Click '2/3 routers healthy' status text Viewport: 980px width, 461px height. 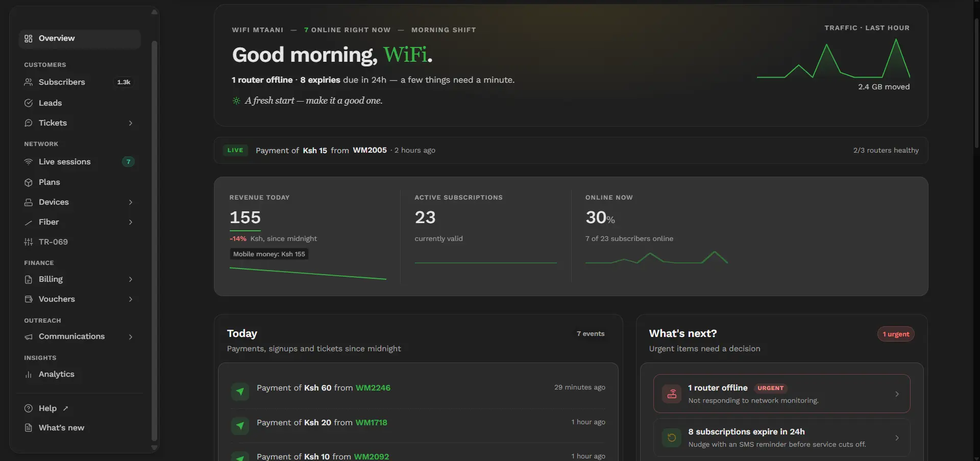click(x=886, y=150)
